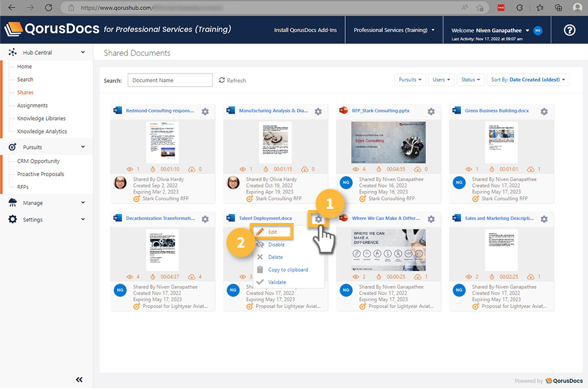Click Manage cloud icon in sidebar
The height and width of the screenshot is (390, 588).
(x=12, y=202)
